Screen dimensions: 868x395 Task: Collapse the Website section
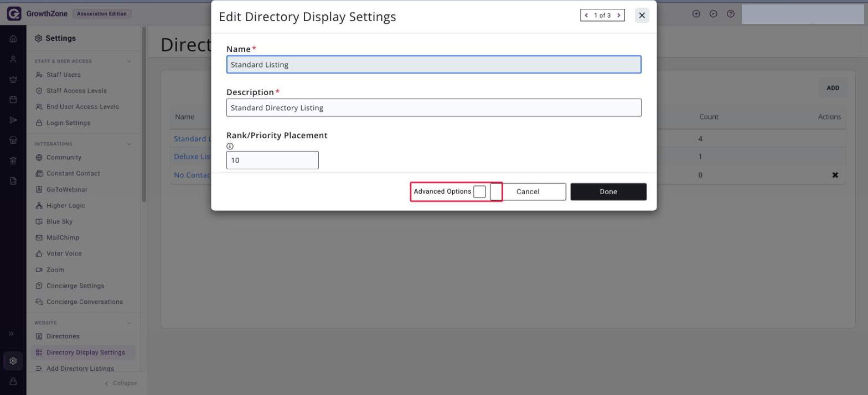[129, 323]
